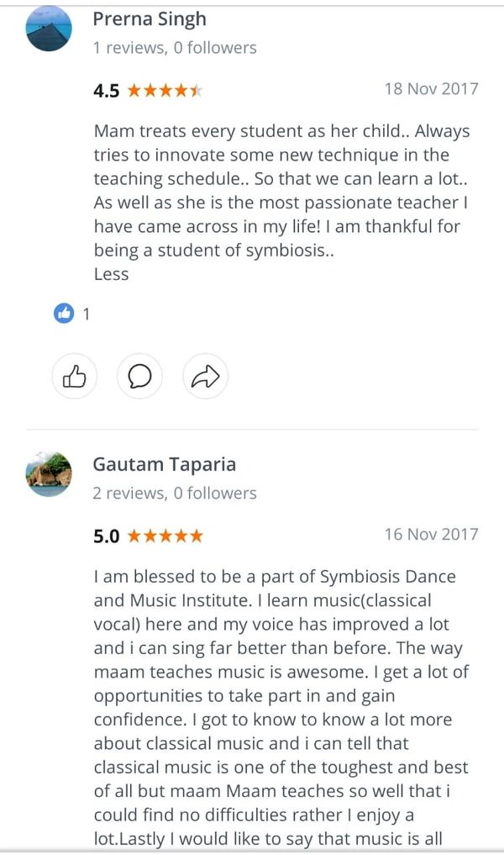Open Prerna Singh's profile picture

coord(49,30)
